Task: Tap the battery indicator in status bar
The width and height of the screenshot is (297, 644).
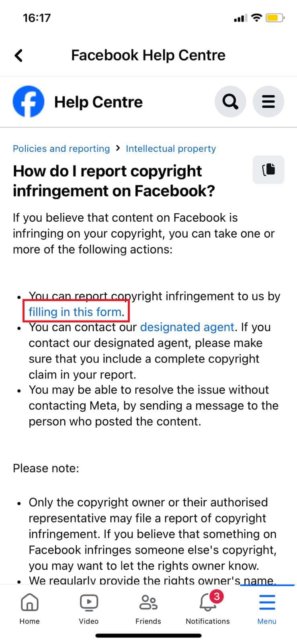Action: tap(275, 18)
